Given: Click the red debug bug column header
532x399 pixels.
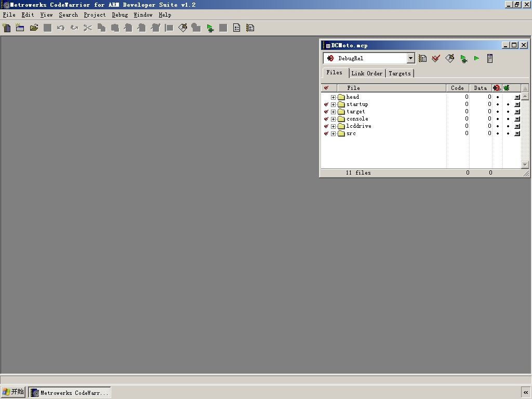Looking at the screenshot, I should [x=497, y=88].
